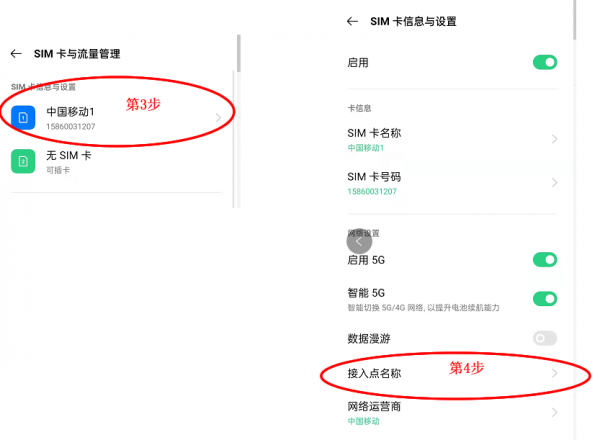Expand the 接入点名称 chevron
This screenshot has width=600, height=440.
pyautogui.click(x=554, y=374)
